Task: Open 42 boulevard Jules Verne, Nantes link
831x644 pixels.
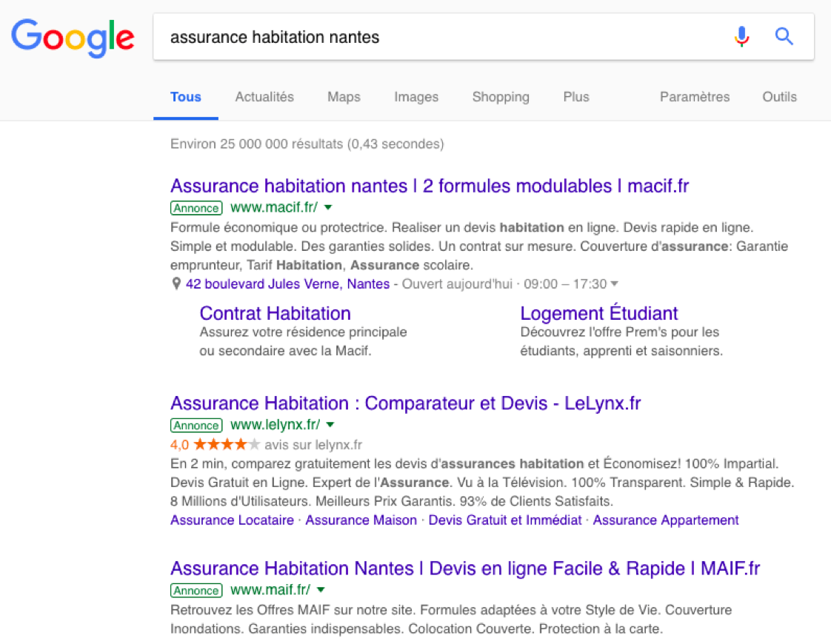Action: pyautogui.click(x=287, y=284)
